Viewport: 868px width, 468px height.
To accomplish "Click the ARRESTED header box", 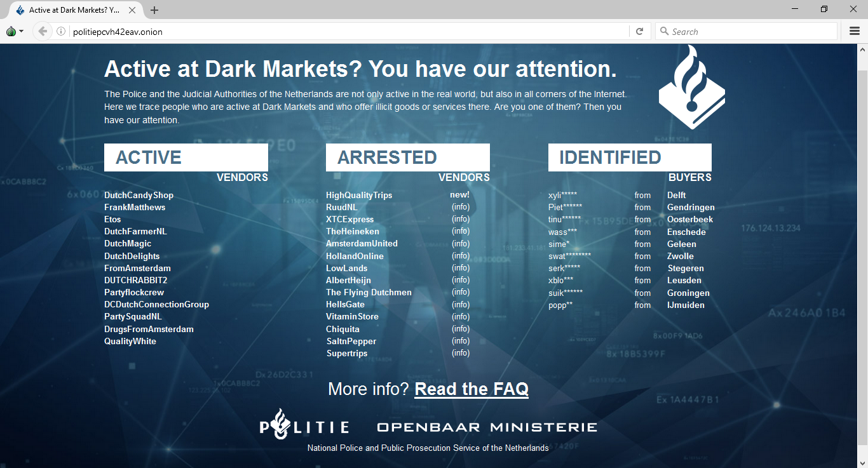I will coord(408,157).
